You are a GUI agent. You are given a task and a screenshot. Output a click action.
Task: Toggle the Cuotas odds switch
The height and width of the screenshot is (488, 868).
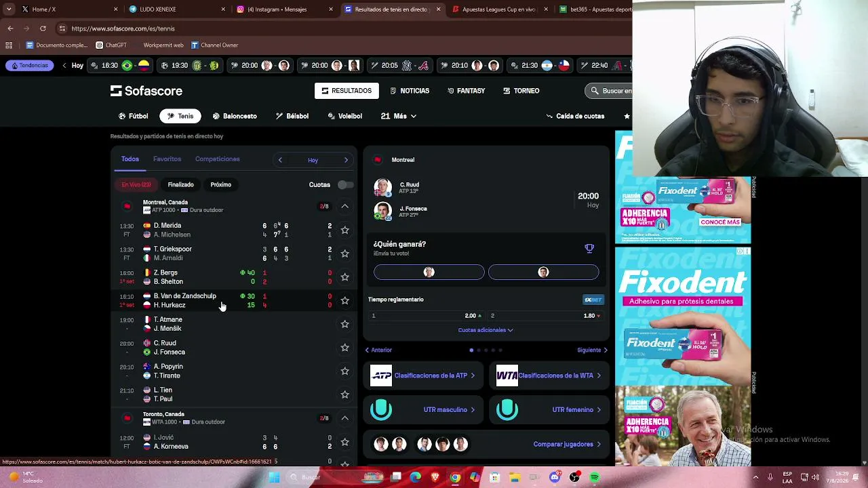[345, 184]
